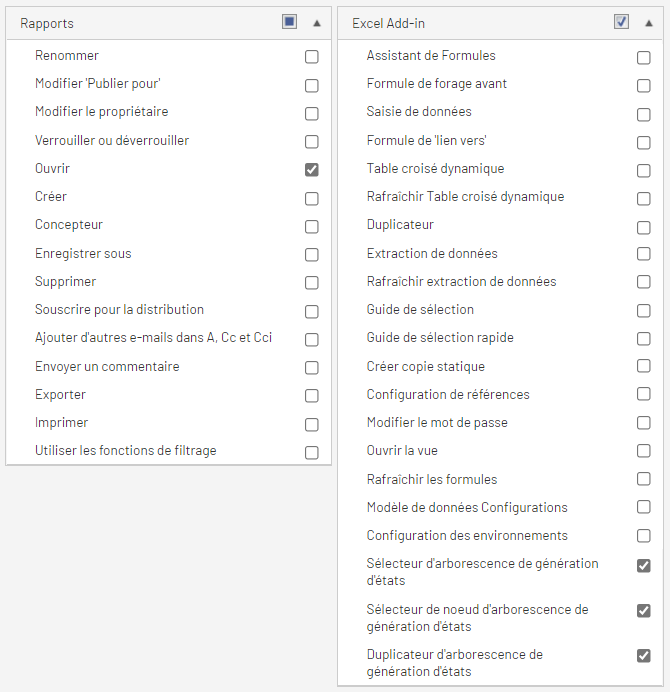This screenshot has width=670, height=692.
Task: Check Saisie de données checkbox
Action: pos(644,114)
